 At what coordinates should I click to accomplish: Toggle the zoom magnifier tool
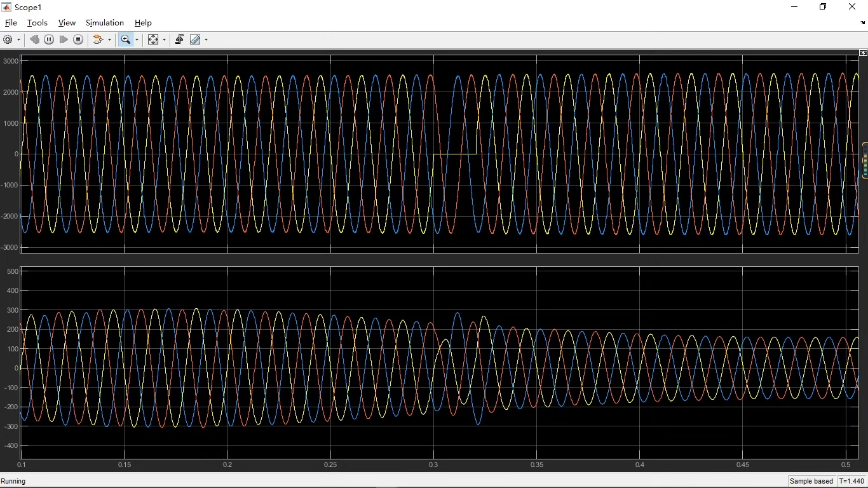[126, 39]
